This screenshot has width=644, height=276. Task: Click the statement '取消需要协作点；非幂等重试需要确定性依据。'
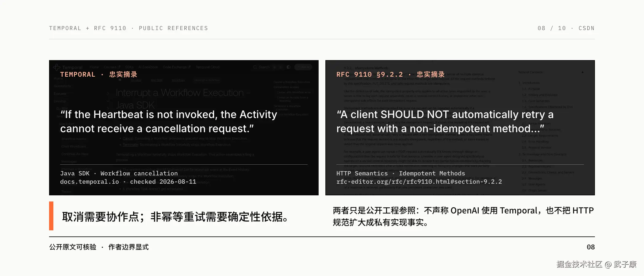click(x=175, y=217)
